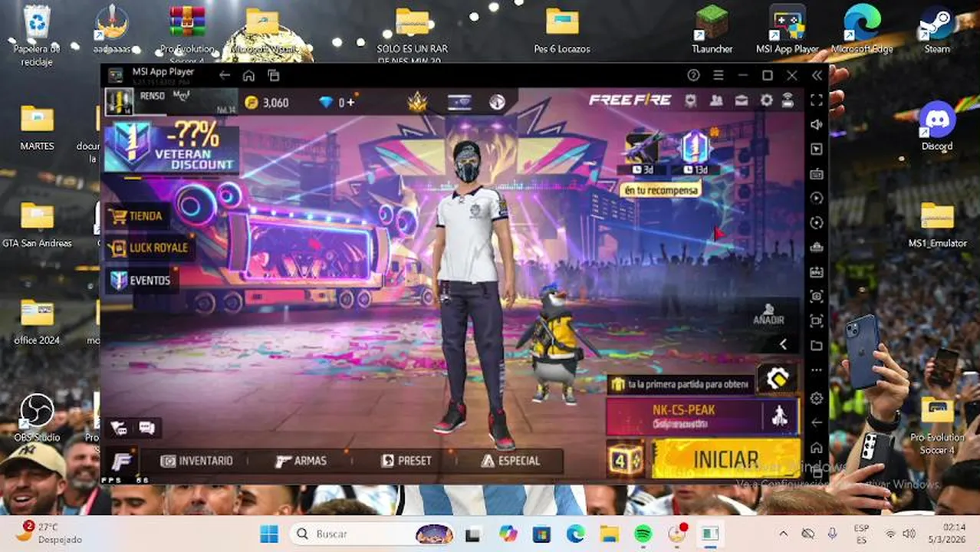The image size is (980, 552).
Task: Open the membership card icon in top bar
Action: pos(459,102)
